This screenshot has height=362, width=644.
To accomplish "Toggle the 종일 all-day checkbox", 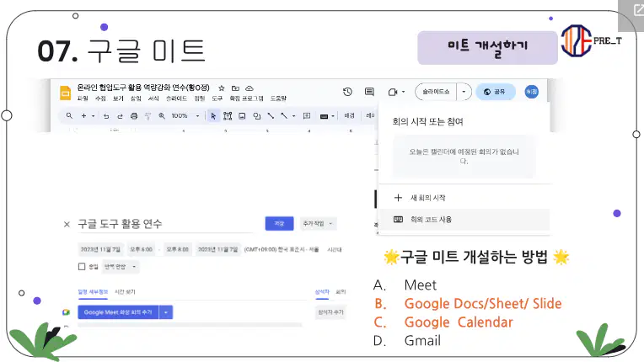I will 82,267.
